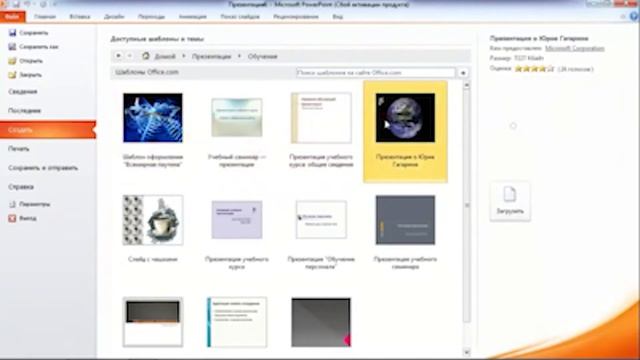Select the lavender Презентация учебного курса template

pos(237,220)
